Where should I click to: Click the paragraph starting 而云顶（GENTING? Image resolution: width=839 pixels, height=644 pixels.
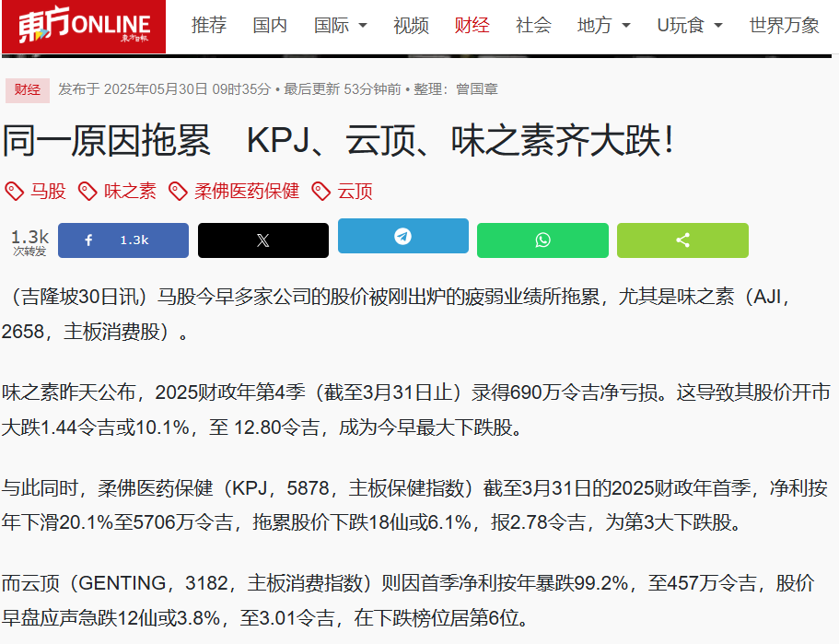coord(408,601)
